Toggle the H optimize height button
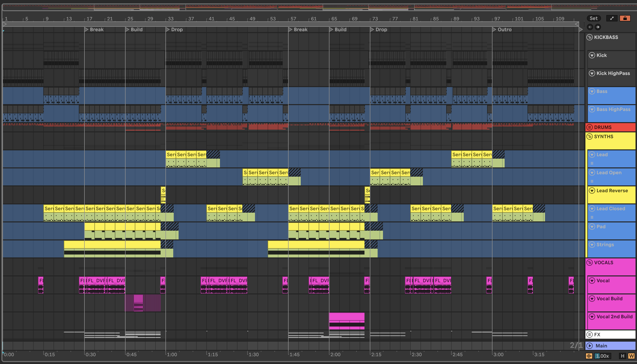Screen dimensions: 637x364 pos(622,356)
